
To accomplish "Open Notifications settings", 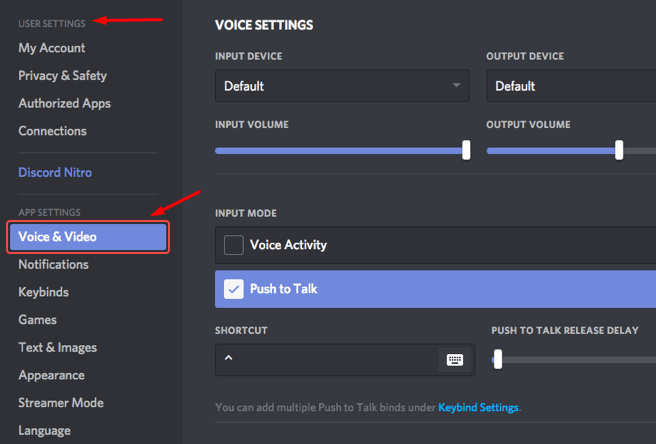I will coord(53,265).
